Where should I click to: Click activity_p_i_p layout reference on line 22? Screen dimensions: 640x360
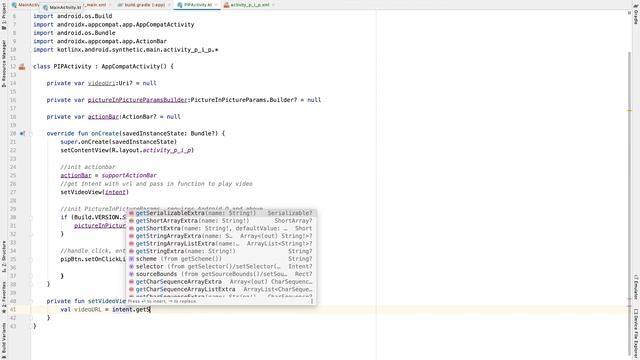(167, 150)
